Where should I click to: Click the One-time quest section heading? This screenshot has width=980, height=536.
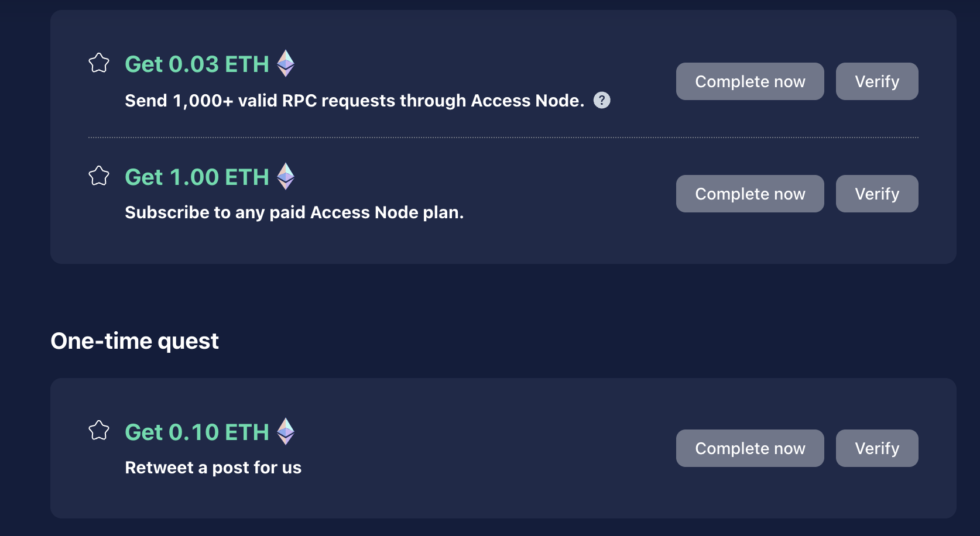[x=135, y=341]
